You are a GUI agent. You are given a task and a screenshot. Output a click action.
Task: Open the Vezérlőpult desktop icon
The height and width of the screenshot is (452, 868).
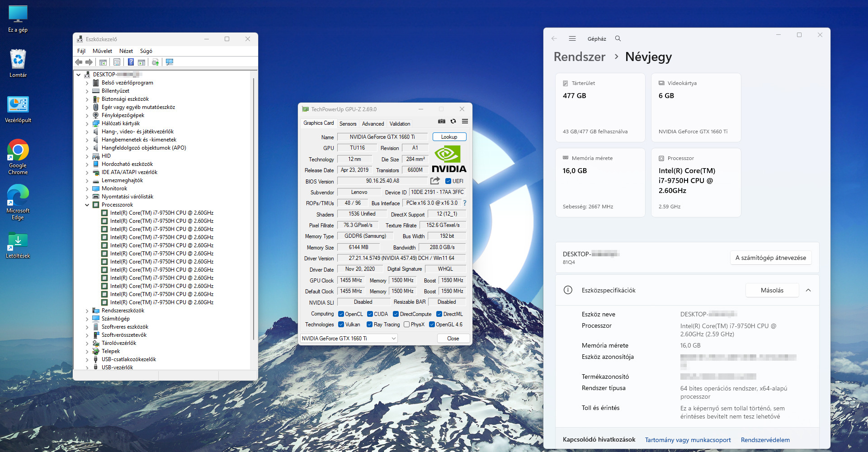18,110
